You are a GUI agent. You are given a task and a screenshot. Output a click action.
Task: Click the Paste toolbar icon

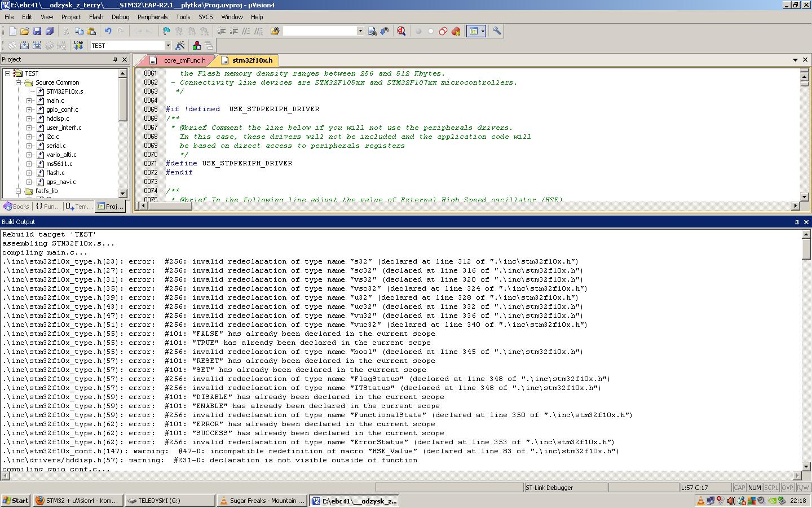click(91, 31)
